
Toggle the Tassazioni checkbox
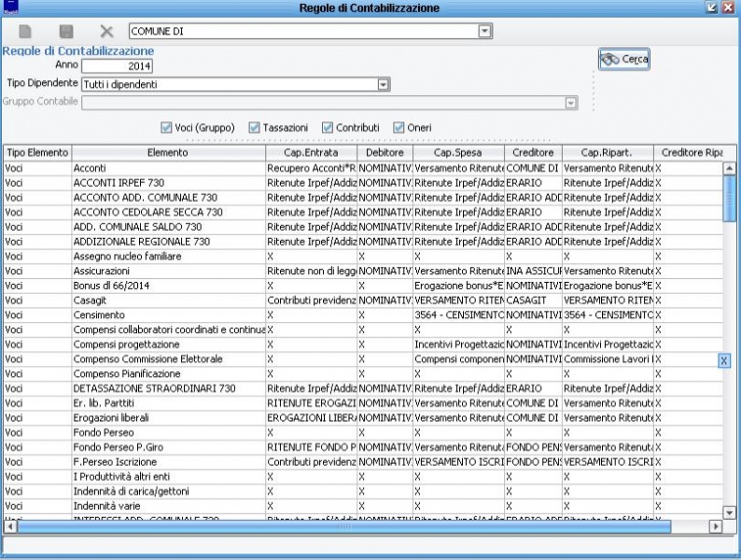pyautogui.click(x=254, y=127)
